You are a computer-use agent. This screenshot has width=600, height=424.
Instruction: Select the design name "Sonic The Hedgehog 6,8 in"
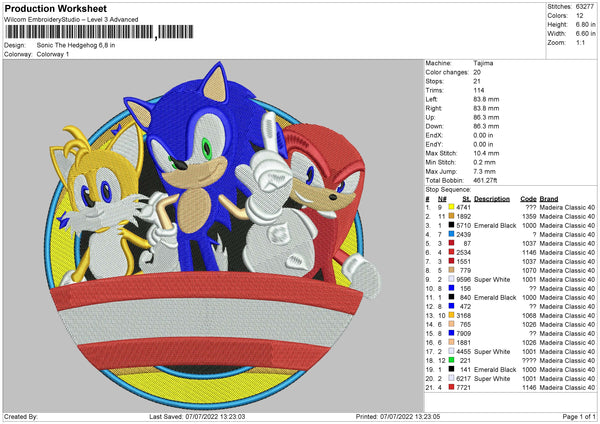[76, 45]
